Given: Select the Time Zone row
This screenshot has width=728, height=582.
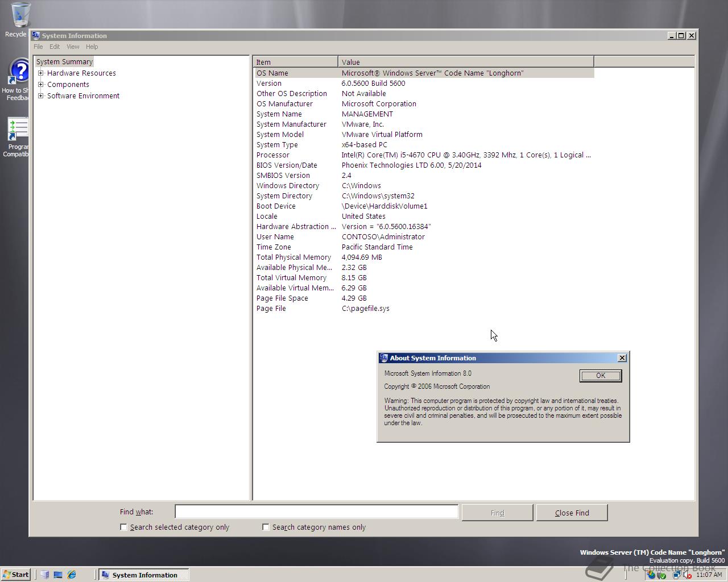Looking at the screenshot, I should [x=424, y=247].
